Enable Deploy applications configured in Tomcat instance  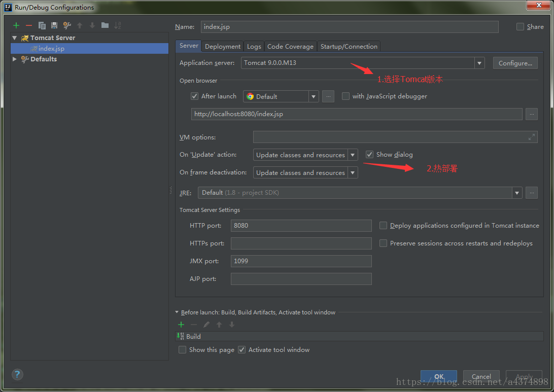pyautogui.click(x=383, y=225)
